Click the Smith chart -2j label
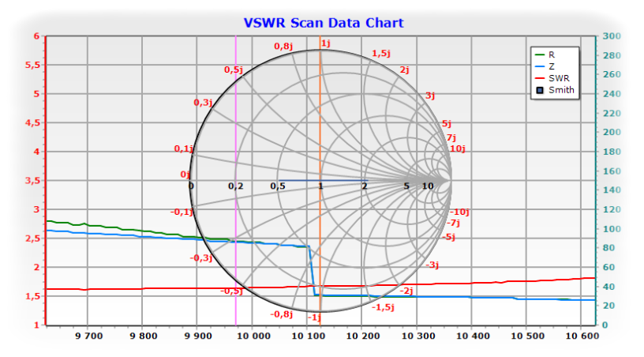 (406, 291)
